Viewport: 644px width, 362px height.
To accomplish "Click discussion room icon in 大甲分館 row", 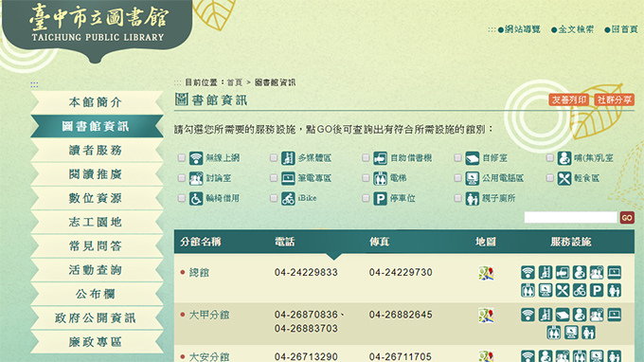I will pos(597,316).
